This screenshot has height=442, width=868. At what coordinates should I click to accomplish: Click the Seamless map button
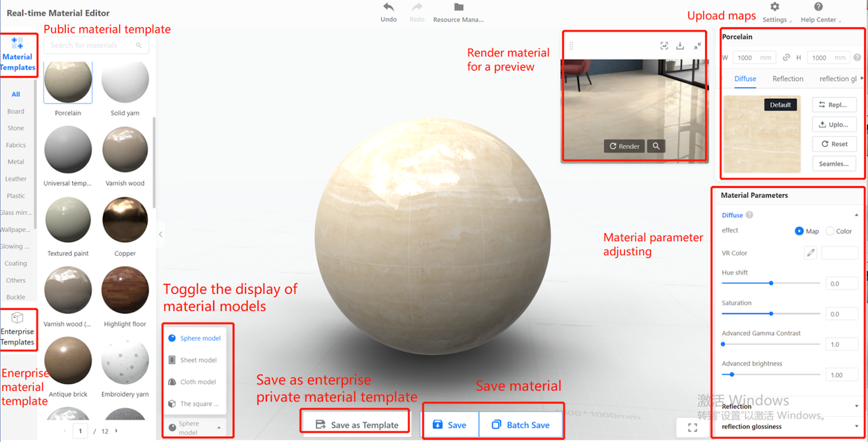834,163
